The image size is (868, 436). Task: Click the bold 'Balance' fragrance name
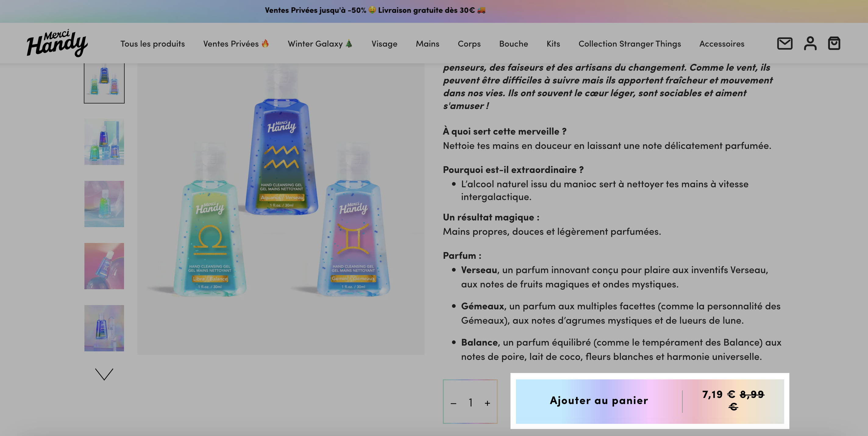pos(479,343)
